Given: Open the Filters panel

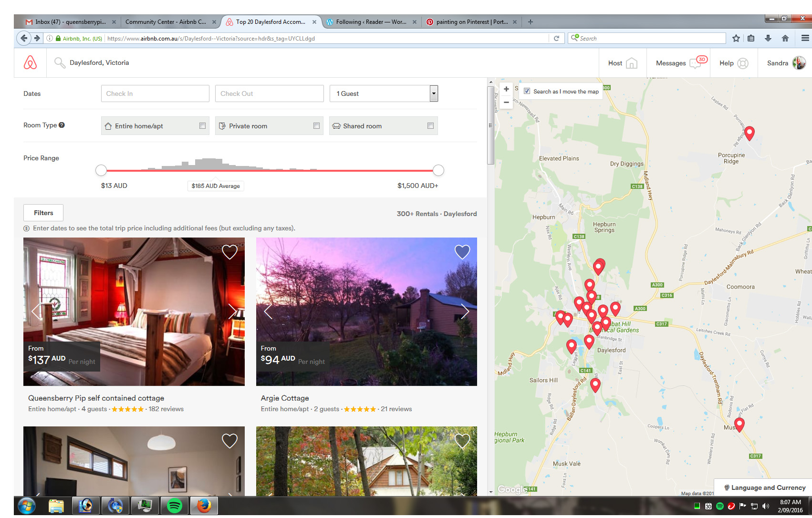Looking at the screenshot, I should (x=43, y=213).
